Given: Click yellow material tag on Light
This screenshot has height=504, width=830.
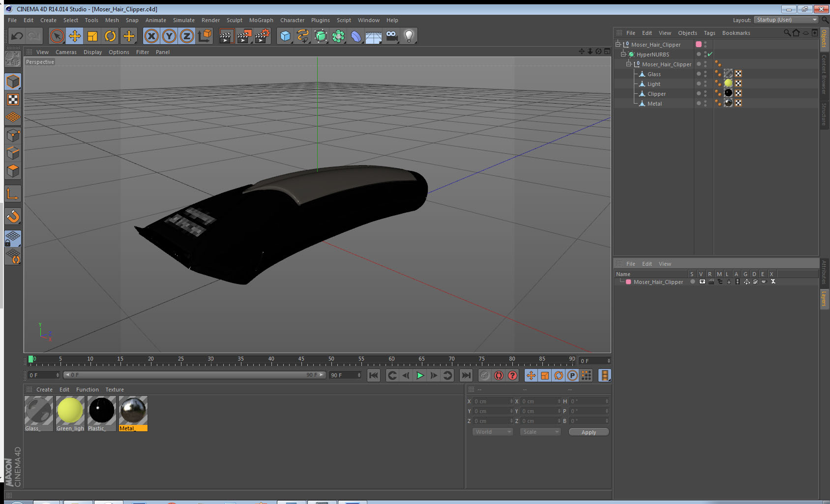Looking at the screenshot, I should (x=728, y=84).
